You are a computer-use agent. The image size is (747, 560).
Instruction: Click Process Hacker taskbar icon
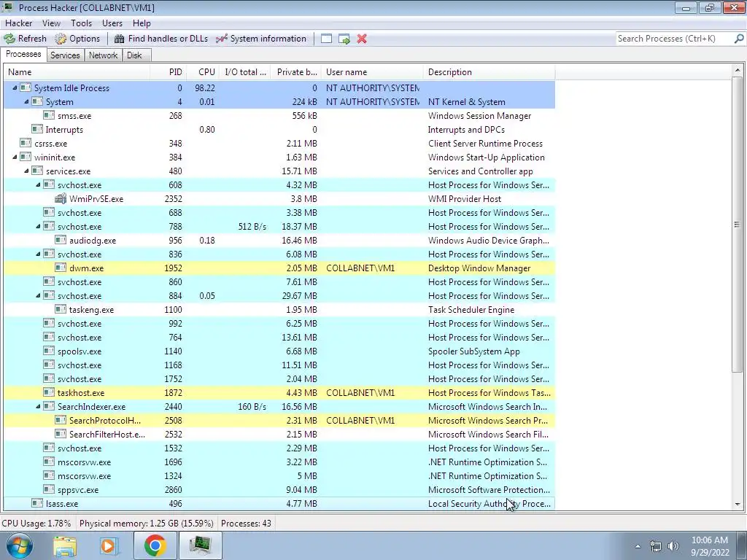[200, 545]
